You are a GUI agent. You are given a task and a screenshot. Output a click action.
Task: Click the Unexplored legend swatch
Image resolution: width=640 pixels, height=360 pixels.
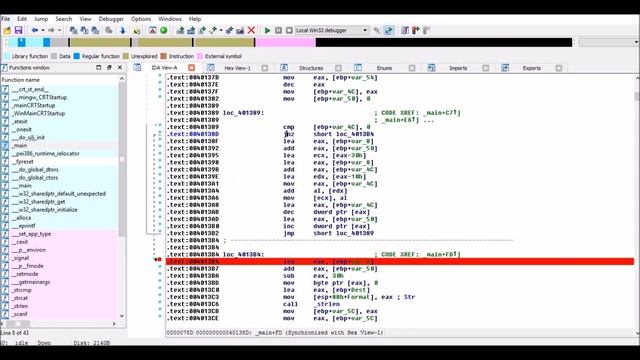pos(126,56)
